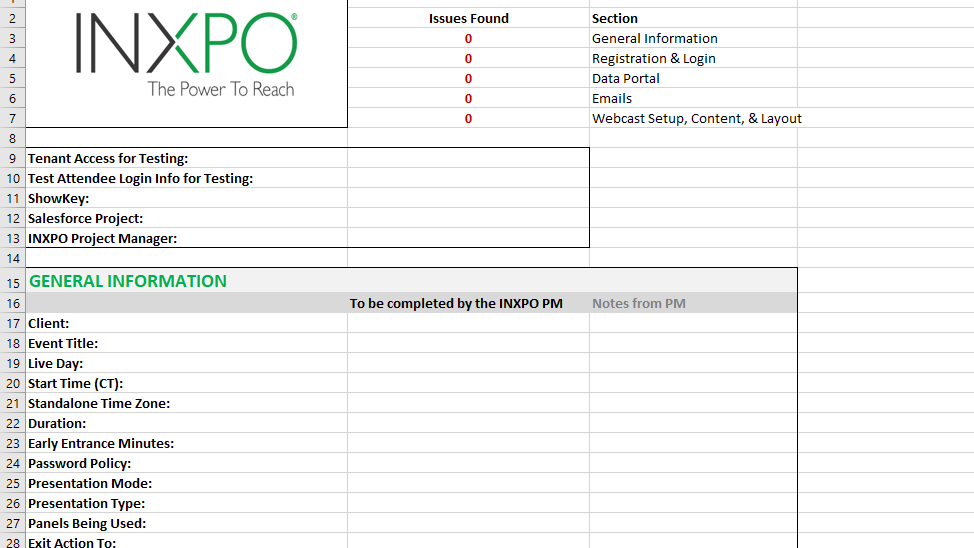Click the empty cell next to Client
This screenshot has width=974, height=548.
(468, 323)
